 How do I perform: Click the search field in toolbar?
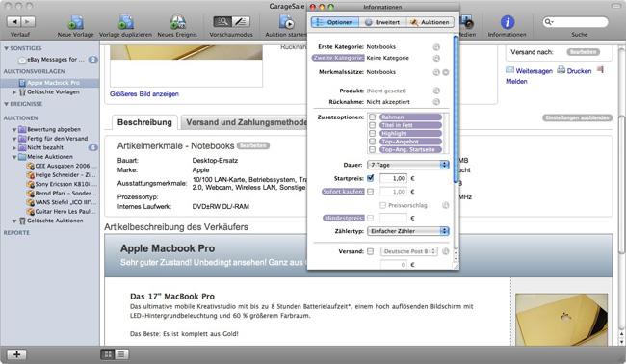point(575,21)
